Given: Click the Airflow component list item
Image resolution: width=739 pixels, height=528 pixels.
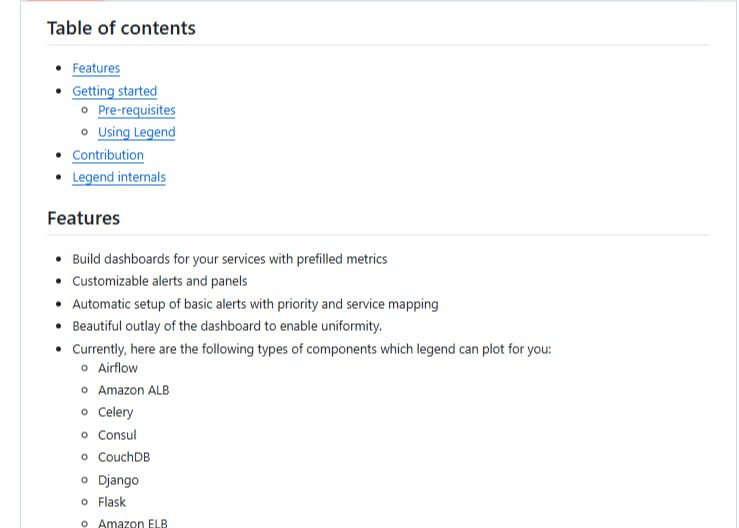Looking at the screenshot, I should point(118,368).
